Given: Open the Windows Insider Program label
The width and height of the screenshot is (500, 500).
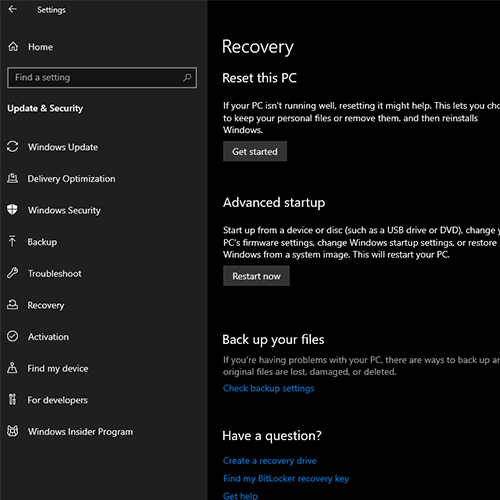Looking at the screenshot, I should 80,432.
